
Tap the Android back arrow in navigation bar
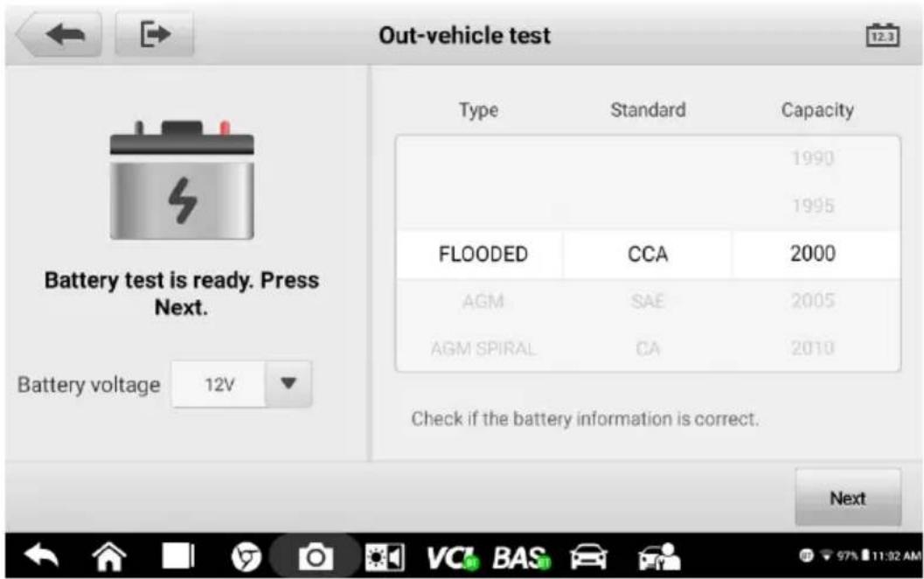click(x=41, y=556)
